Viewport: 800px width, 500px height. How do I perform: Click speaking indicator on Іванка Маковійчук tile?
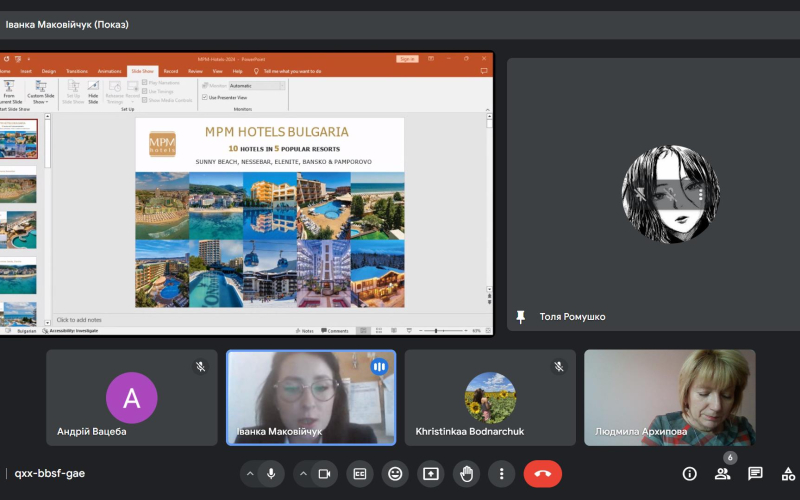click(x=379, y=366)
